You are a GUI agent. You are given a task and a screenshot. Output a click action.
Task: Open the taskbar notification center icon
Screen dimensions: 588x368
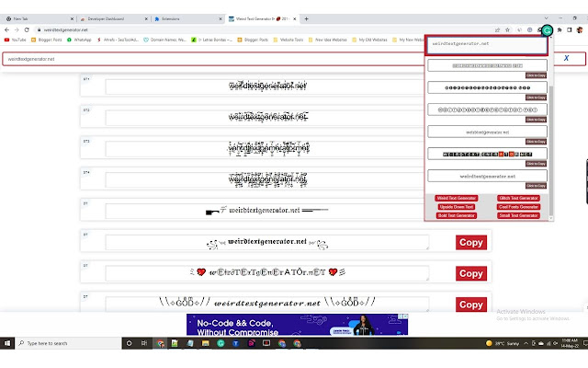pyautogui.click(x=585, y=343)
